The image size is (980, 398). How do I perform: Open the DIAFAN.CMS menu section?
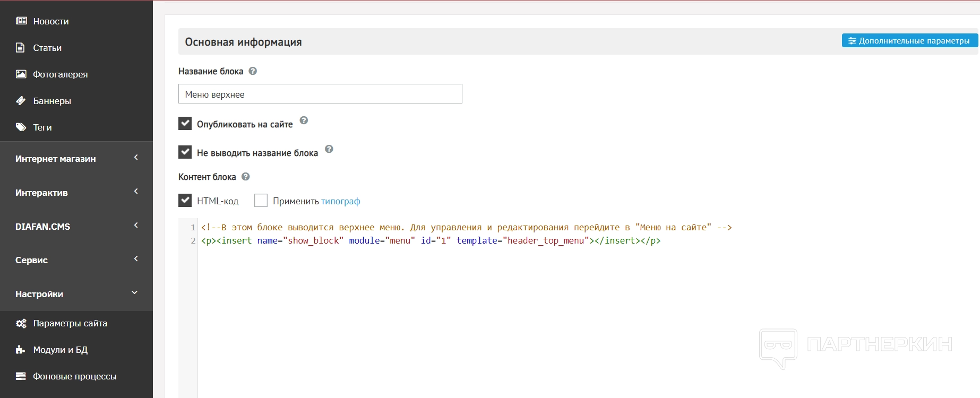point(76,227)
